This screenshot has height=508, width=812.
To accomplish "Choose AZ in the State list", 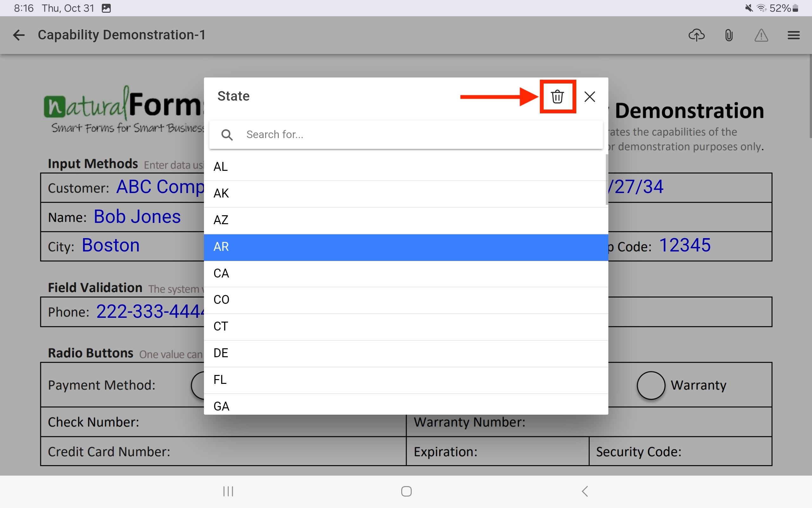I will point(406,220).
